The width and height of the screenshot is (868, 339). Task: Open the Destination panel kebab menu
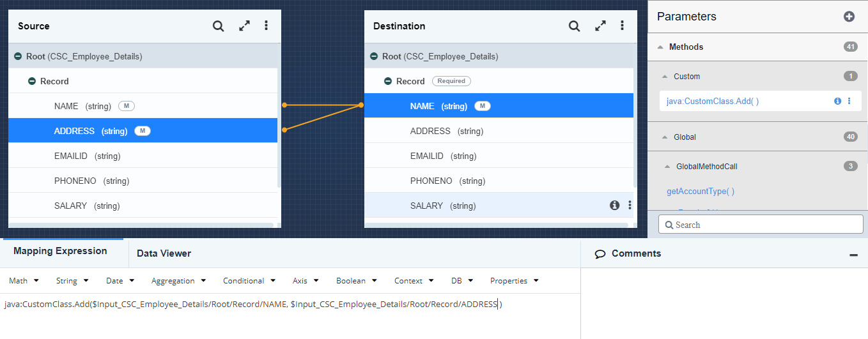point(622,26)
